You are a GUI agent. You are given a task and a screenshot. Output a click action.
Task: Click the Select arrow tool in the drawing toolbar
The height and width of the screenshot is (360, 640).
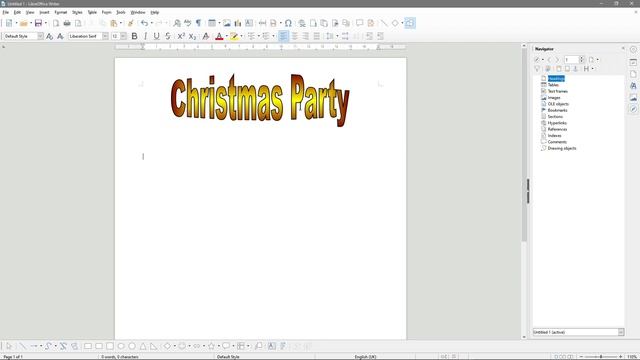[9, 346]
